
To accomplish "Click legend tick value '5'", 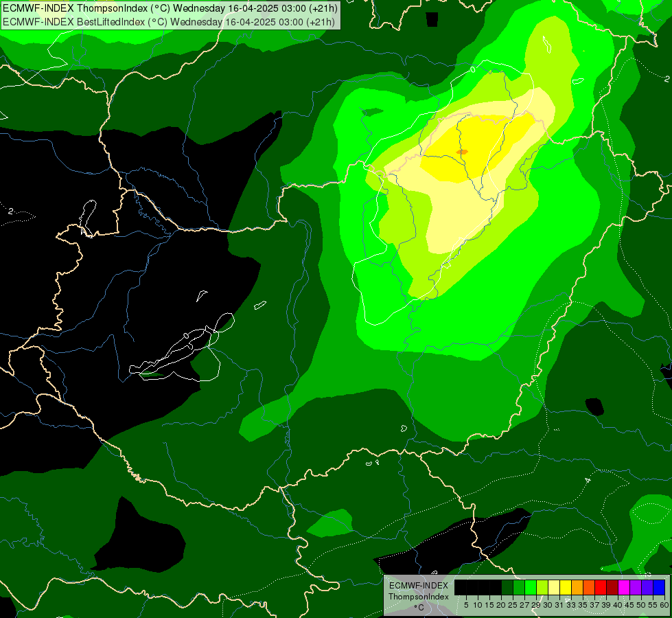I will pyautogui.click(x=466, y=605).
